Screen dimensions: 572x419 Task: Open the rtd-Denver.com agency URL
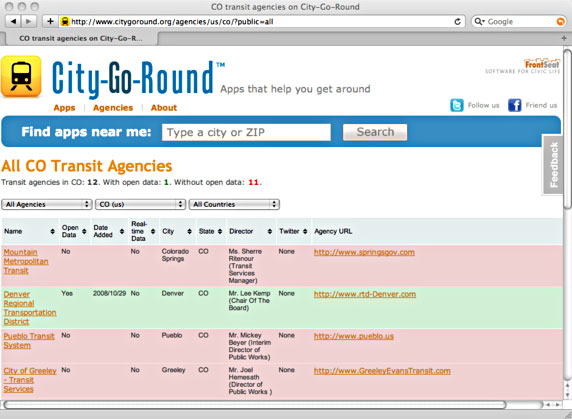pos(365,294)
